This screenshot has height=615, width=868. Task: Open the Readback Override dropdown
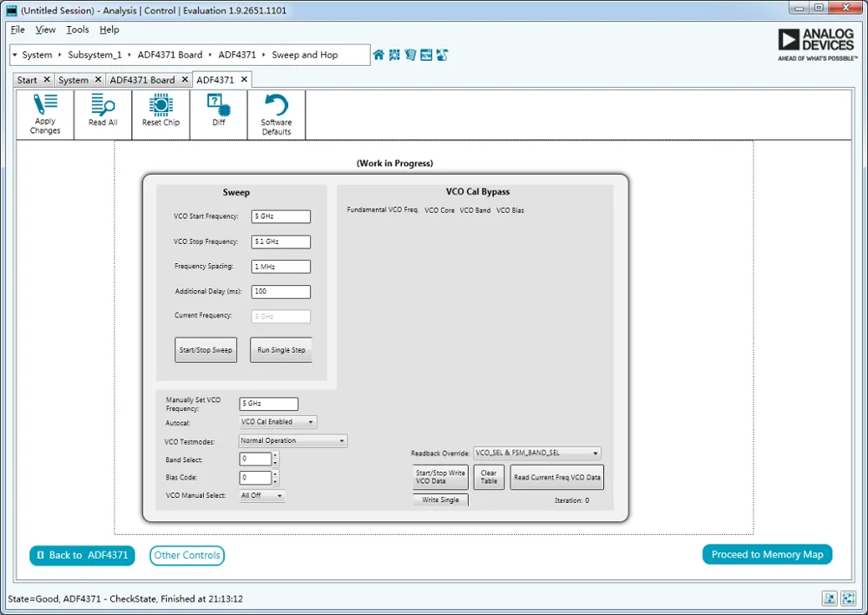point(537,453)
